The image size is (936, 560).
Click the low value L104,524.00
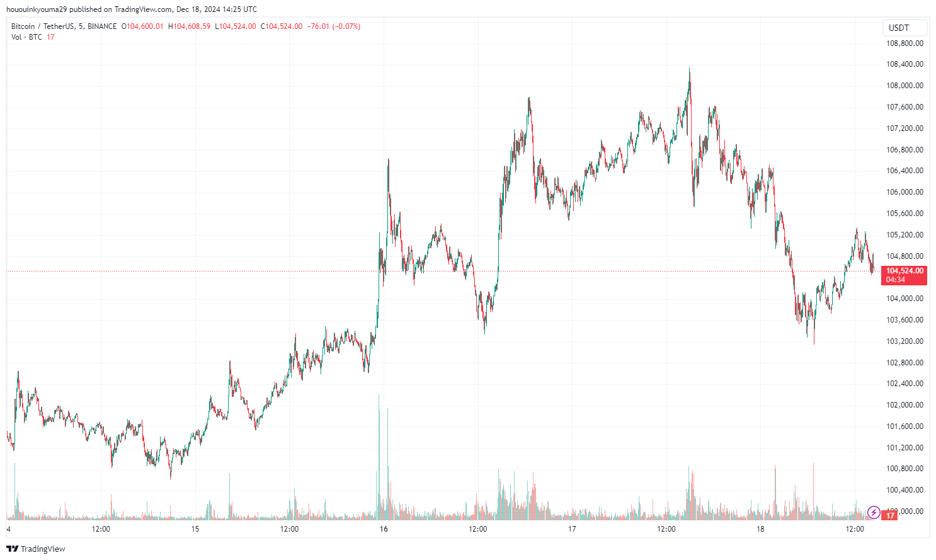click(236, 26)
